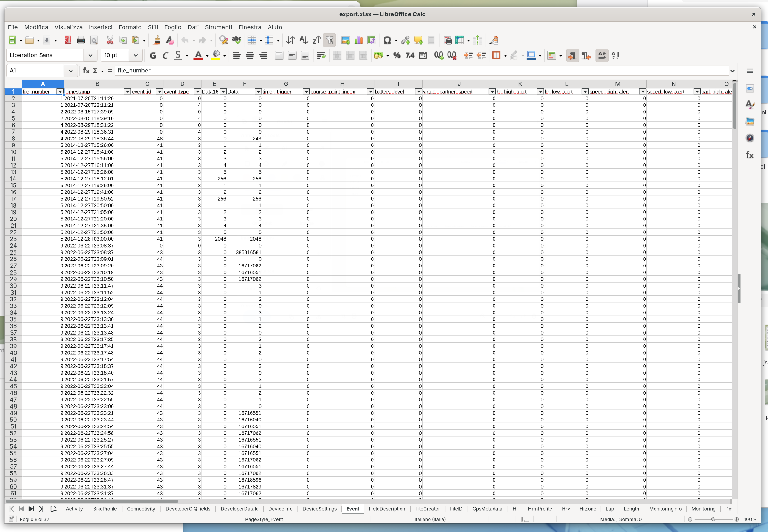Open the sidebar Gallery icon
The width and height of the screenshot is (768, 532).
[750, 121]
